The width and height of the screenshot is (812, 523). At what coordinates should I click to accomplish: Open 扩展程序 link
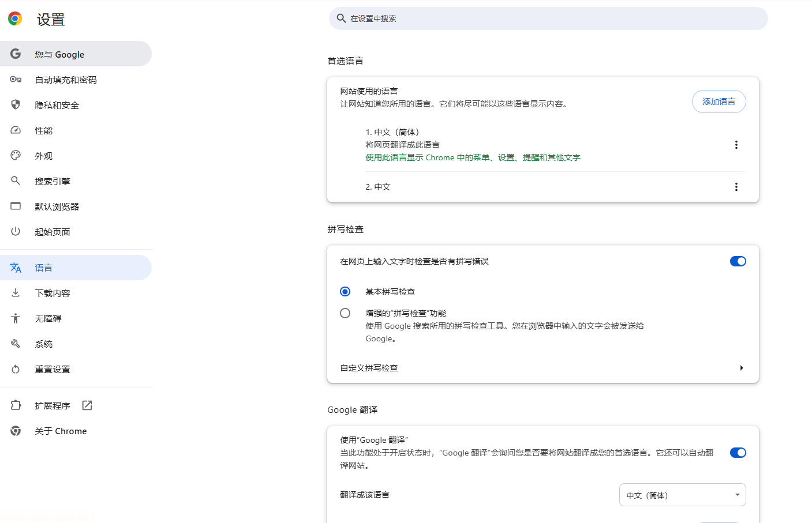(x=76, y=405)
